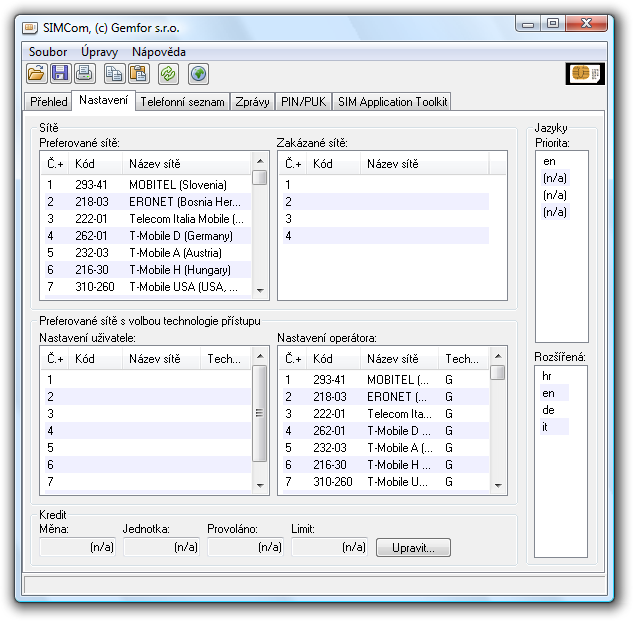This screenshot has height=621, width=633.
Task: Click the save floppy disk icon
Action: tap(60, 73)
